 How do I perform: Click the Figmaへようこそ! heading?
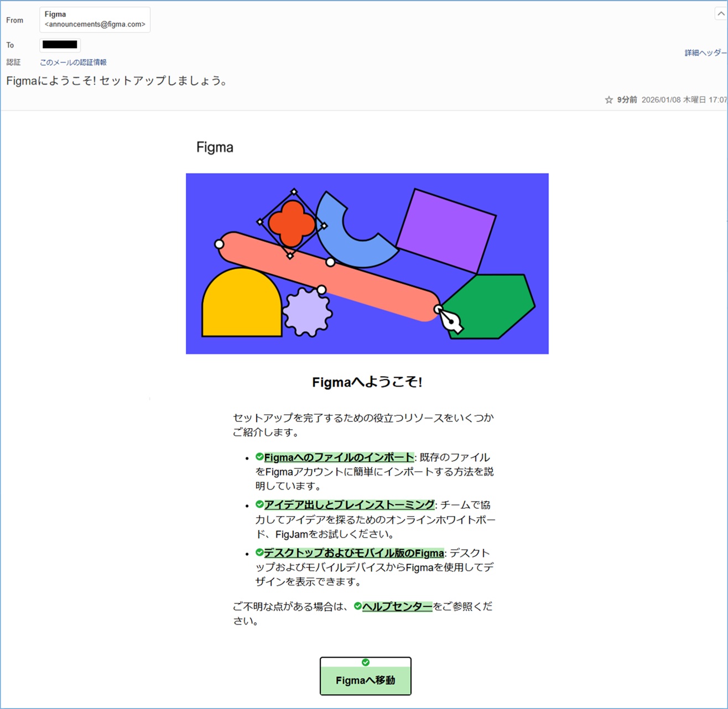[x=367, y=382]
